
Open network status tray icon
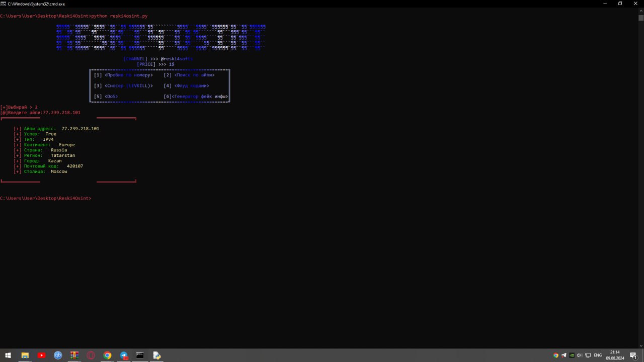point(588,355)
